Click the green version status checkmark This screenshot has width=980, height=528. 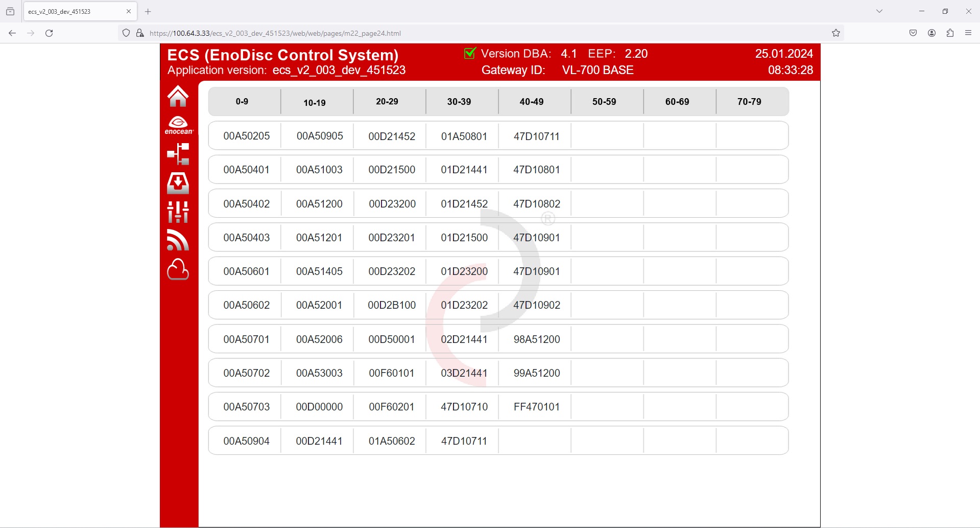470,53
